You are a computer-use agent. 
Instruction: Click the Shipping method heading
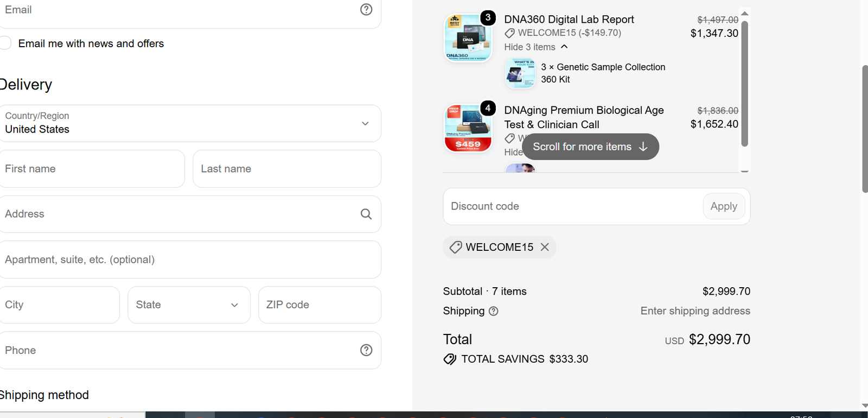tap(44, 395)
